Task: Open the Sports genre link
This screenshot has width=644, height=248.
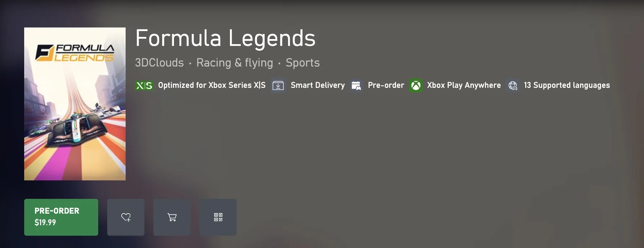Action: tap(303, 63)
